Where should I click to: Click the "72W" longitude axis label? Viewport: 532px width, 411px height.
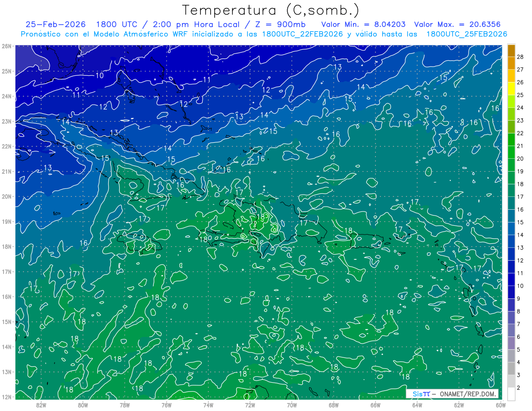250,405
